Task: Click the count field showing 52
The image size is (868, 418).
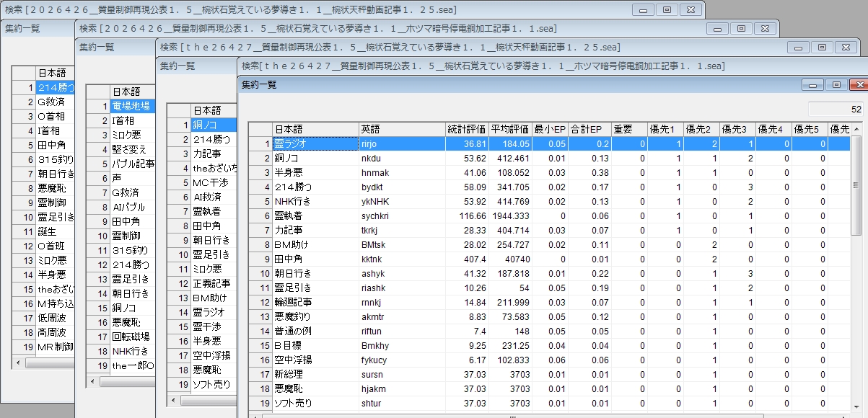Action: [836, 110]
